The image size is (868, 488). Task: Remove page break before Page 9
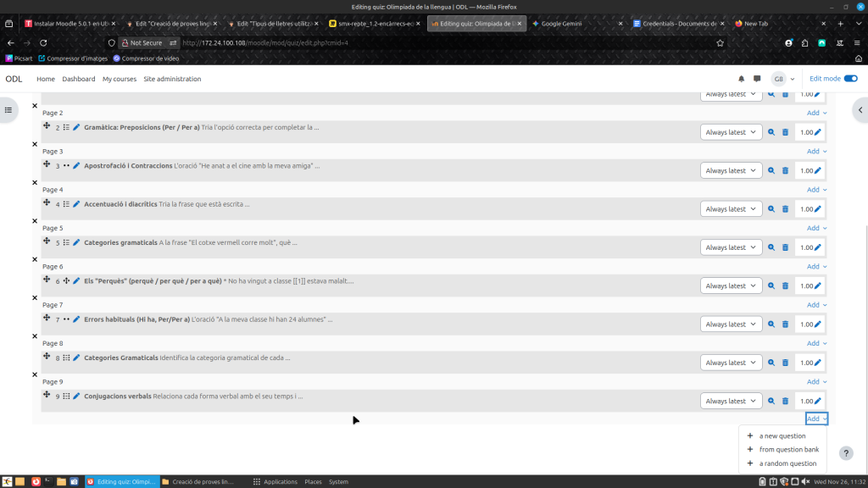pos(35,374)
